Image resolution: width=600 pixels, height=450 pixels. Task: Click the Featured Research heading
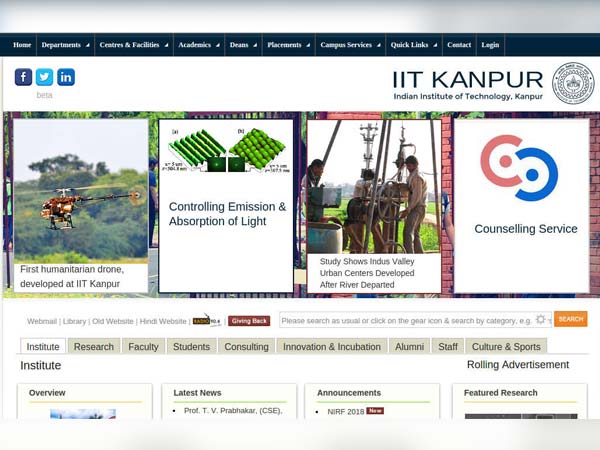(501, 393)
